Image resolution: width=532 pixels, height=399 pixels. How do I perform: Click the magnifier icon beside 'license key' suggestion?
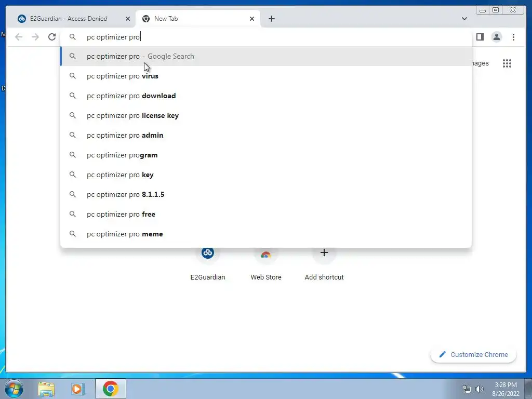click(73, 115)
